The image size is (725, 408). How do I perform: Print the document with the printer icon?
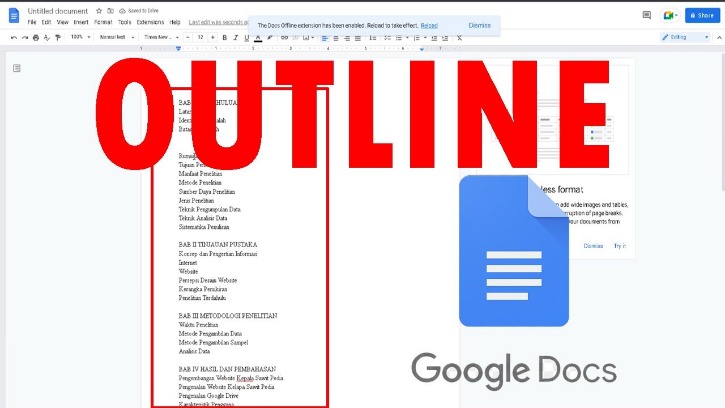click(36, 37)
